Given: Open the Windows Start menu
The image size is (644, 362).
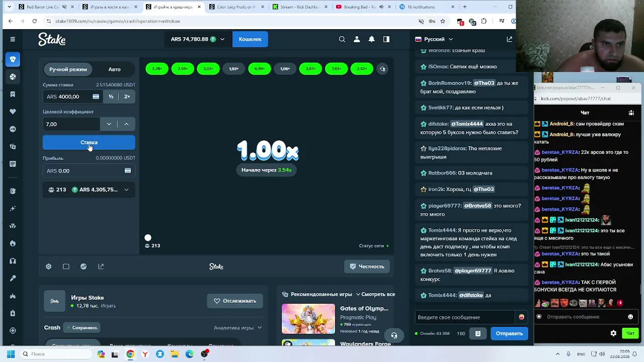Looking at the screenshot, I should [11, 354].
